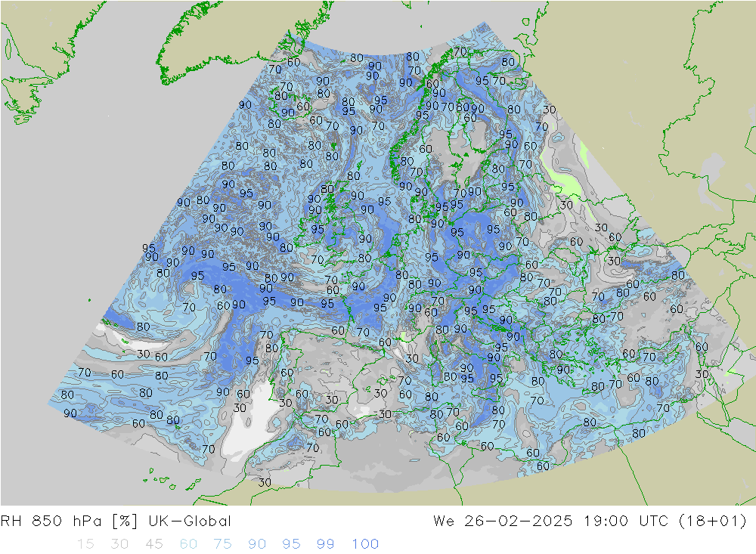This screenshot has height=554, width=756.
Task: Click the '(18+01)' forecast run label
Action: tap(713, 522)
